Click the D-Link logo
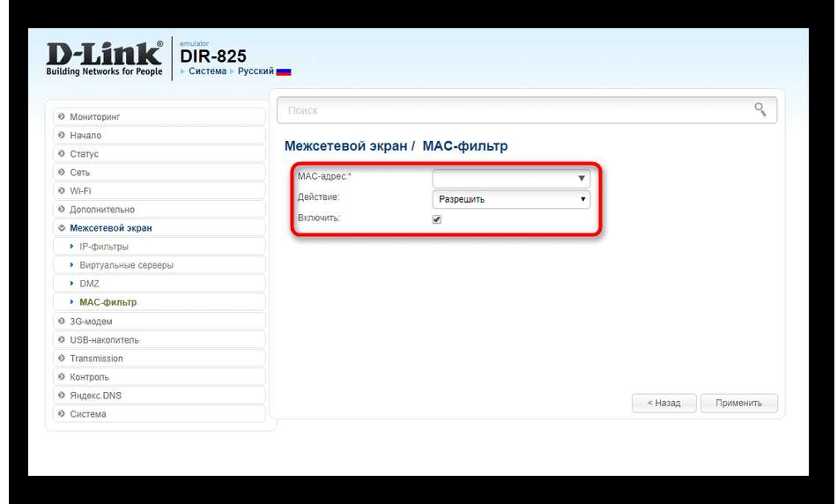The height and width of the screenshot is (504, 837). click(x=104, y=59)
